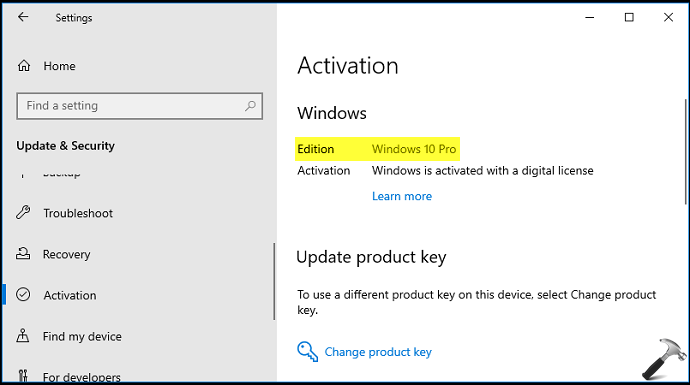
Task: Click the back arrow in Settings
Action: (x=23, y=17)
